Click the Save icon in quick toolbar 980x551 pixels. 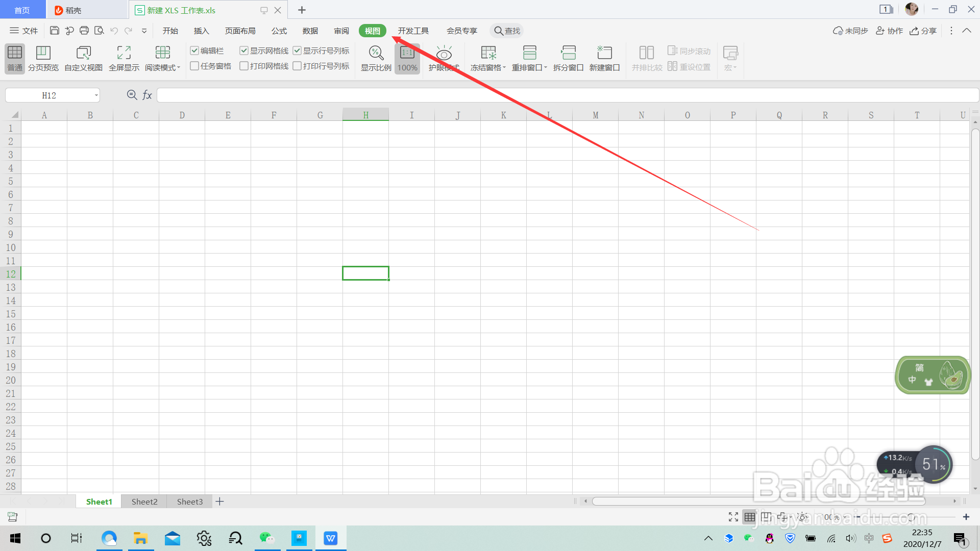pyautogui.click(x=55, y=31)
